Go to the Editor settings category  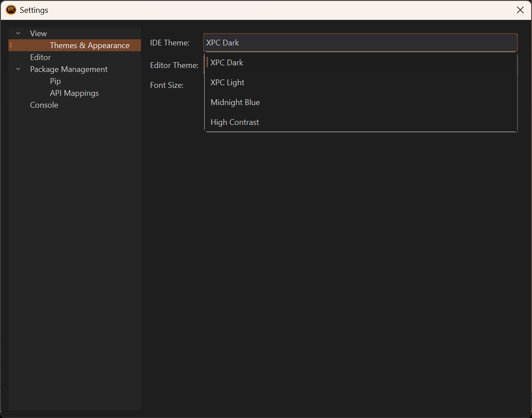[x=40, y=57]
